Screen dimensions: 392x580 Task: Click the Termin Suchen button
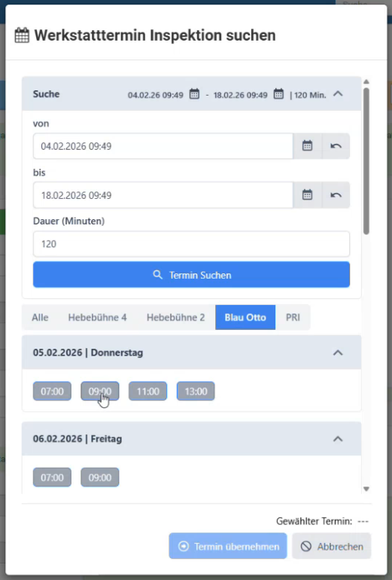[x=191, y=275]
